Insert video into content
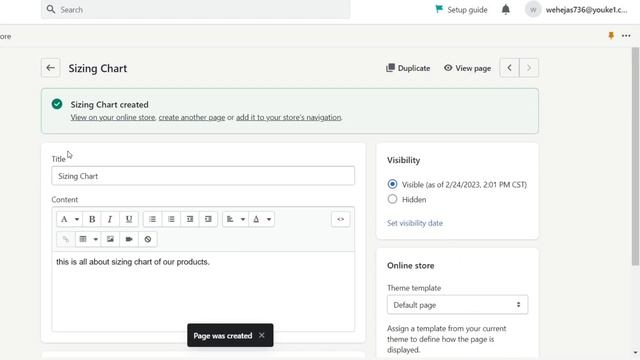This screenshot has height=360, width=640. (129, 239)
